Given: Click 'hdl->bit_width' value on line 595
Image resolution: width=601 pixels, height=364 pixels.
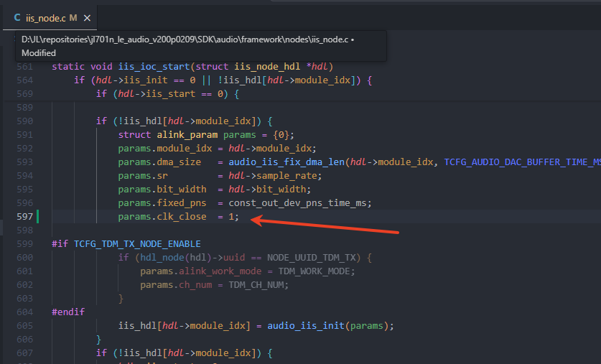Looking at the screenshot, I should point(268,190).
